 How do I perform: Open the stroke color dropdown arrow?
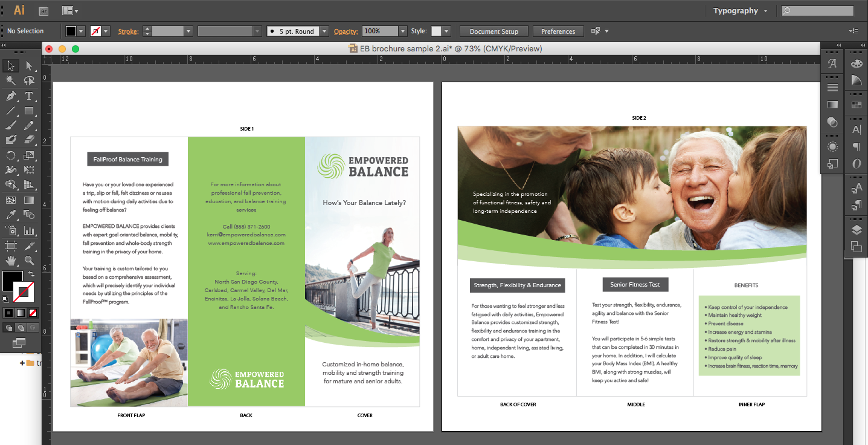coord(106,31)
